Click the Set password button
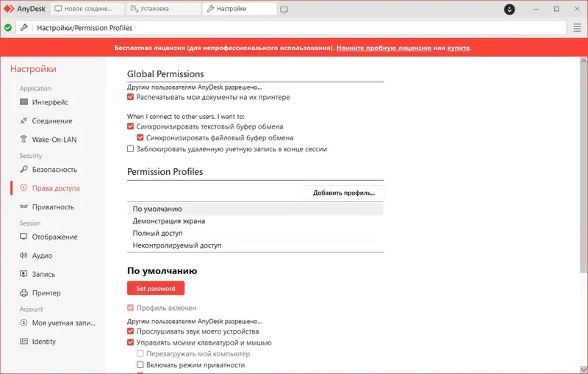Viewport: 588px width, 374px height. [156, 289]
